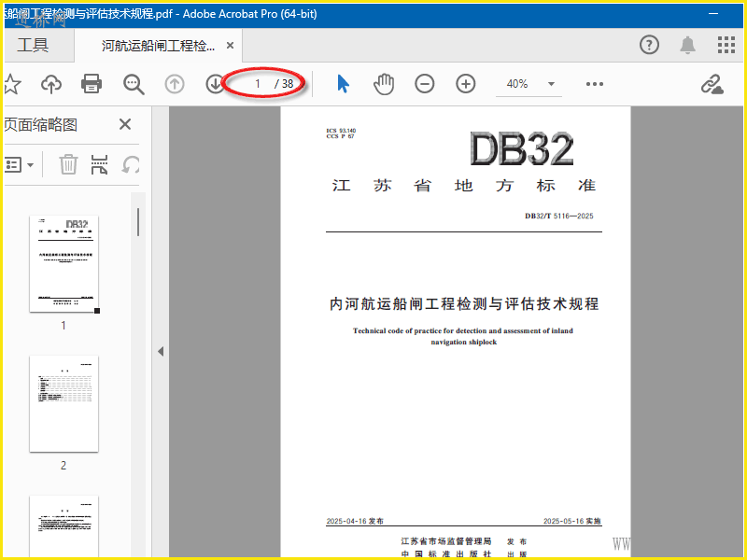
Task: Click the 2025-05-16 实施 date text
Action: (572, 522)
